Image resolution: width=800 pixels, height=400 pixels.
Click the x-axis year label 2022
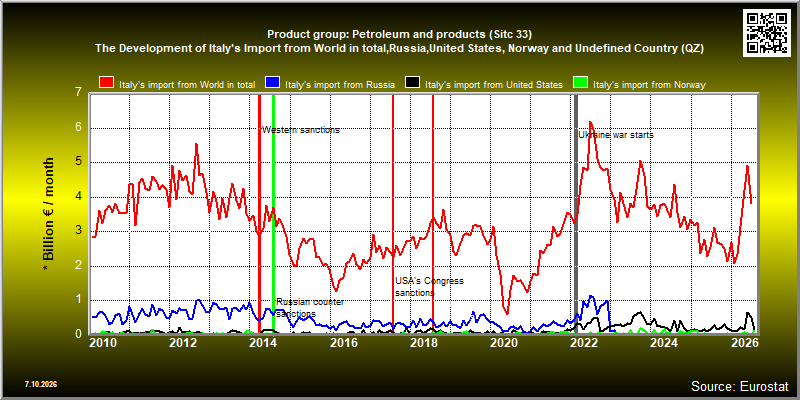pyautogui.click(x=584, y=342)
